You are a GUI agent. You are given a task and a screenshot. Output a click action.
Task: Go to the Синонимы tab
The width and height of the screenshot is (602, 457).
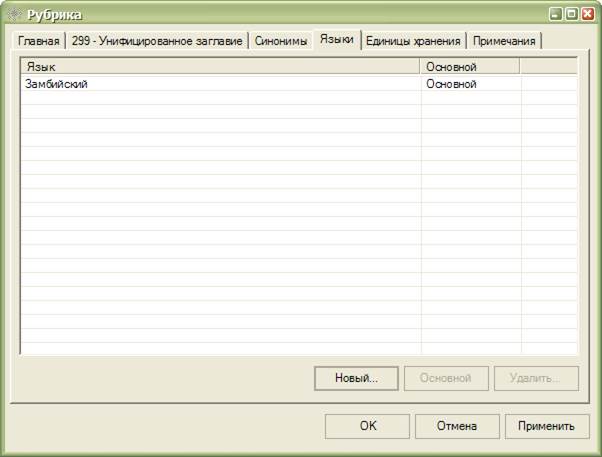(x=280, y=41)
